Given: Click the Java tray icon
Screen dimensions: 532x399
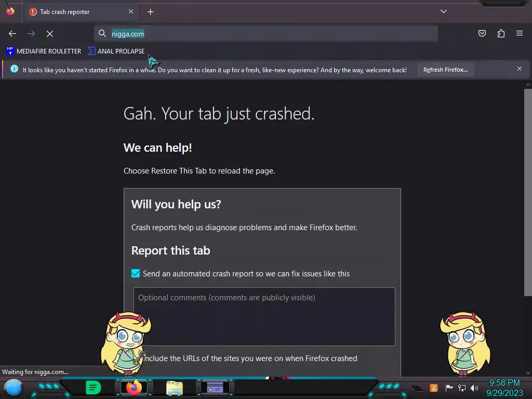Looking at the screenshot, I should [434, 388].
